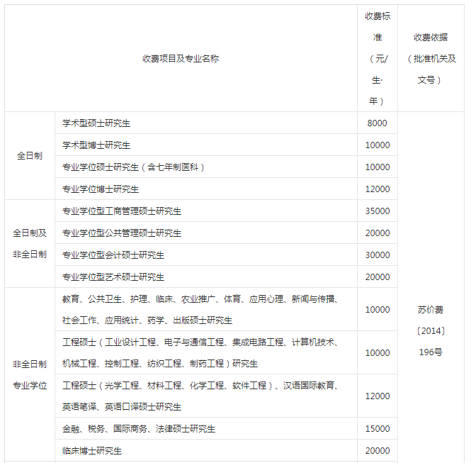Click the 12000 fee for 光学工程 row
Screen dimensions: 476x463
pos(378,396)
